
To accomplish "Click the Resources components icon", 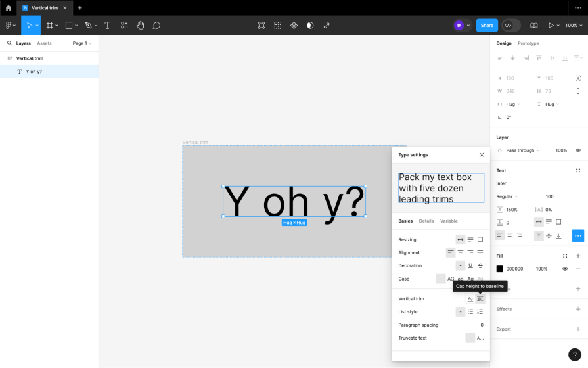I will click(x=124, y=26).
